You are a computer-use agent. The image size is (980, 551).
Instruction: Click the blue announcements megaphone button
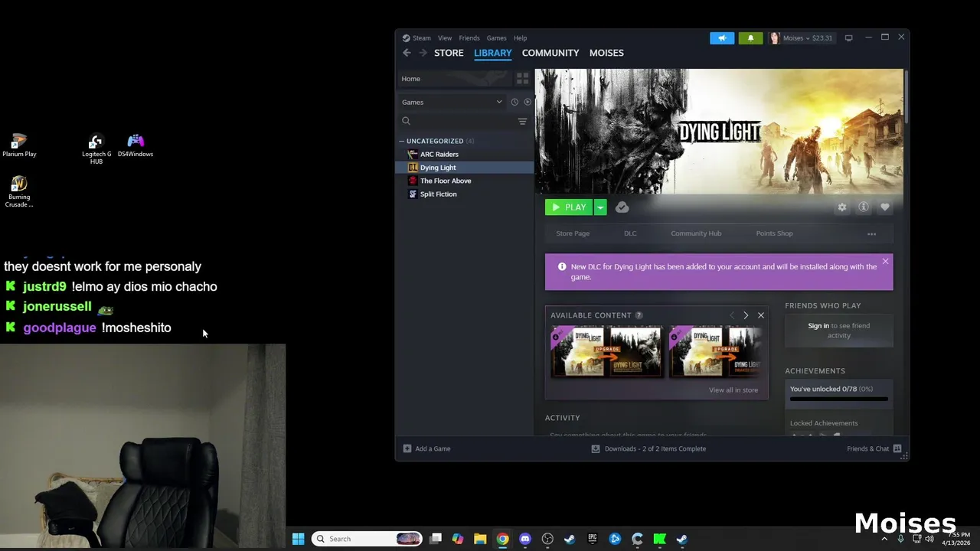722,37
